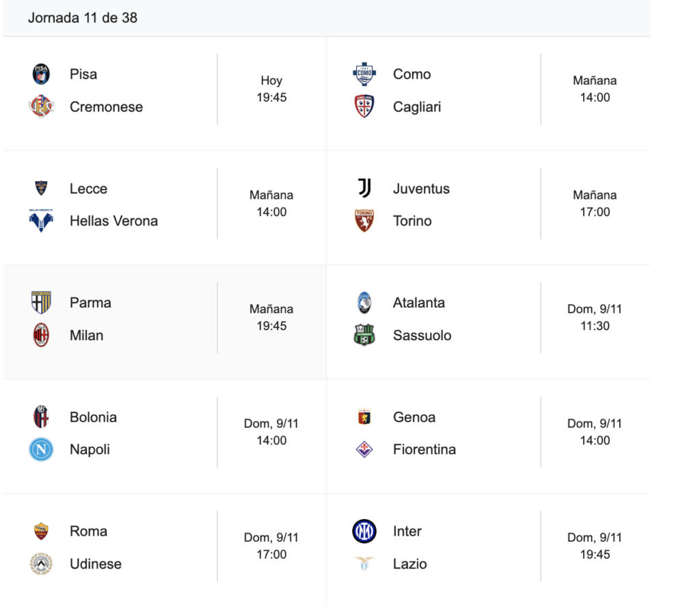Select the Juventus logo icon

pyautogui.click(x=364, y=188)
